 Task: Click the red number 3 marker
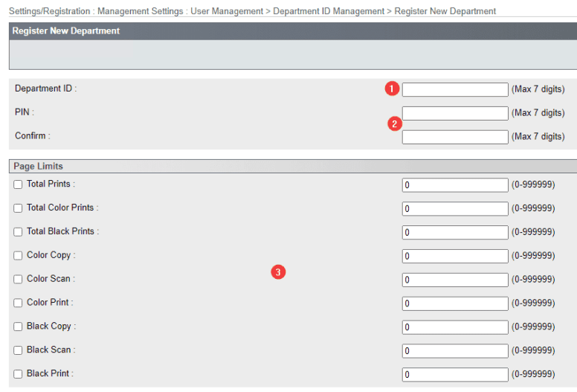278,272
